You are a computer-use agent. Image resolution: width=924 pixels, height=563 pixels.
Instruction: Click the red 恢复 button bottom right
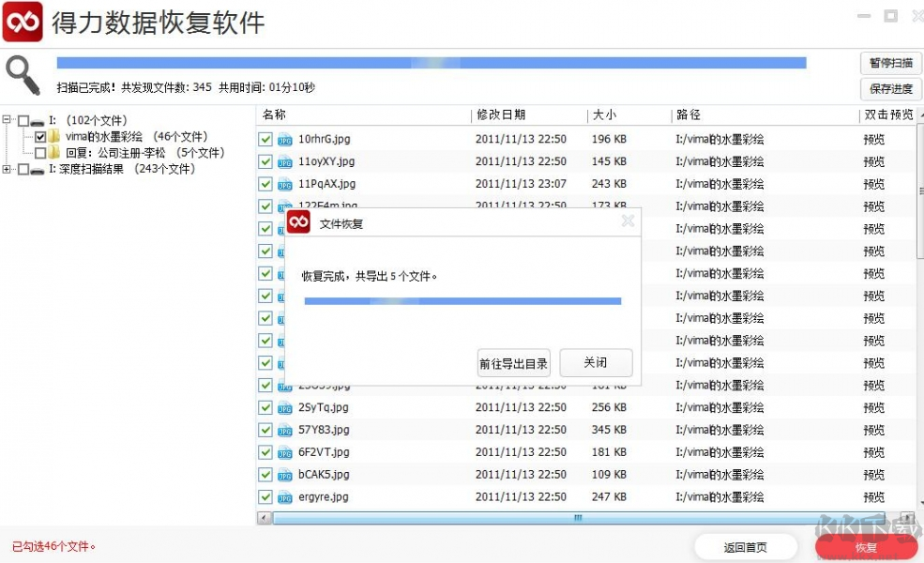click(x=865, y=547)
